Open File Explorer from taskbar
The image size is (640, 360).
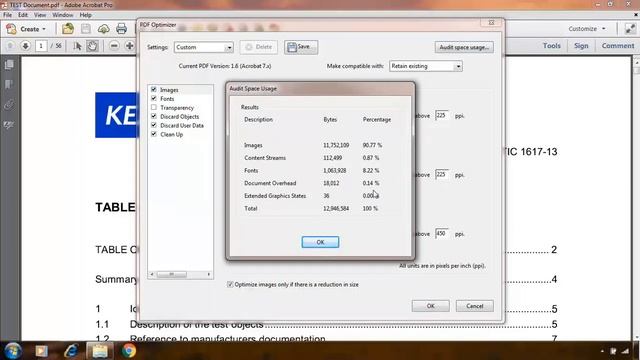pos(100,351)
